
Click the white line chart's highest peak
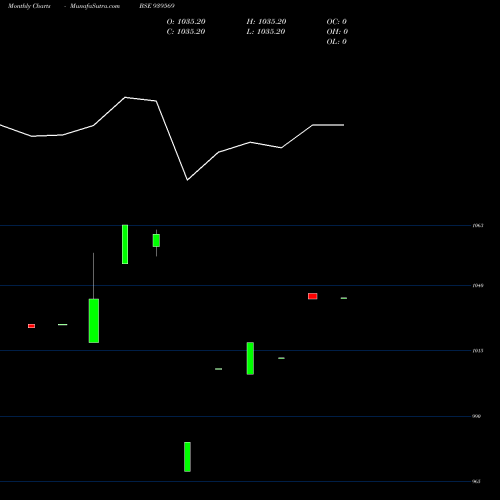(125, 97)
